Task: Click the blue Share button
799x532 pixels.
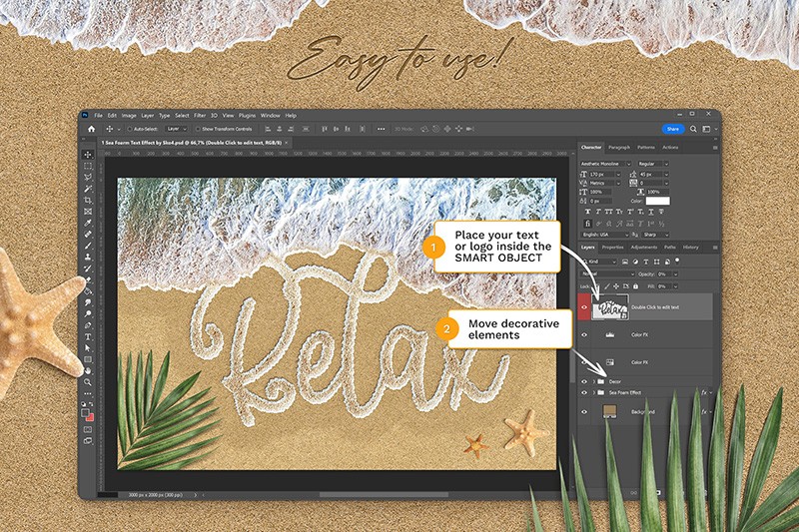Action: tap(672, 129)
